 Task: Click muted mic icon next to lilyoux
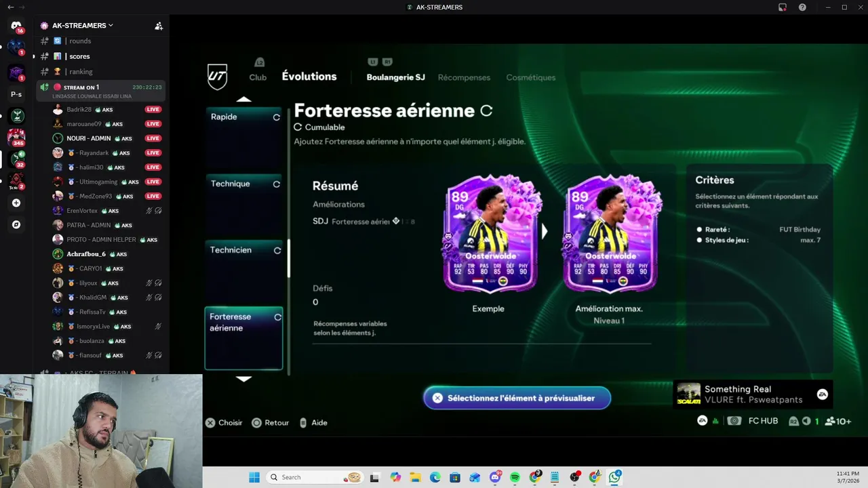pos(149,283)
